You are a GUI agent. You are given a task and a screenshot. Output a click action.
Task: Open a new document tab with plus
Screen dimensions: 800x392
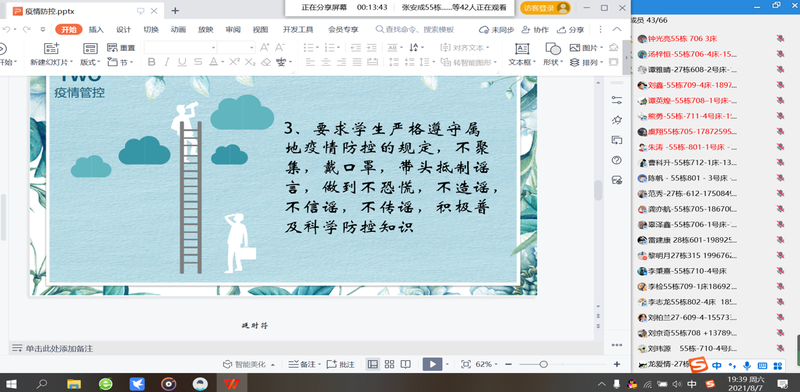click(x=175, y=10)
